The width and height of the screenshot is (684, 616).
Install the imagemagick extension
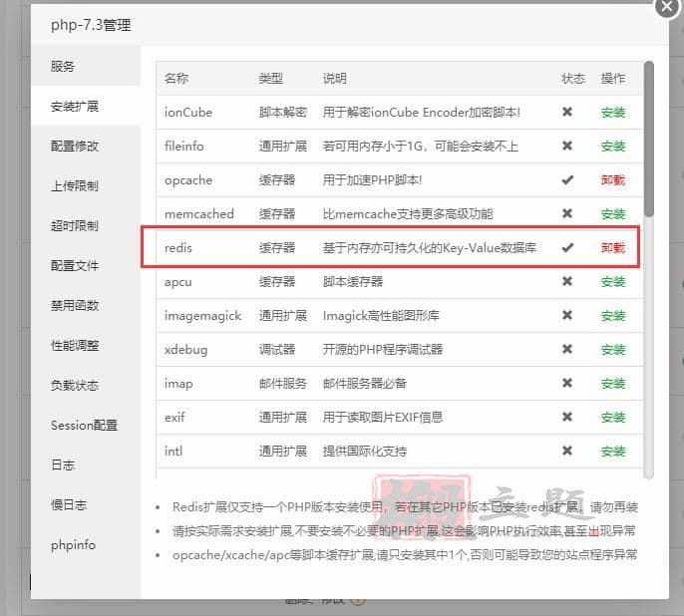pyautogui.click(x=613, y=316)
